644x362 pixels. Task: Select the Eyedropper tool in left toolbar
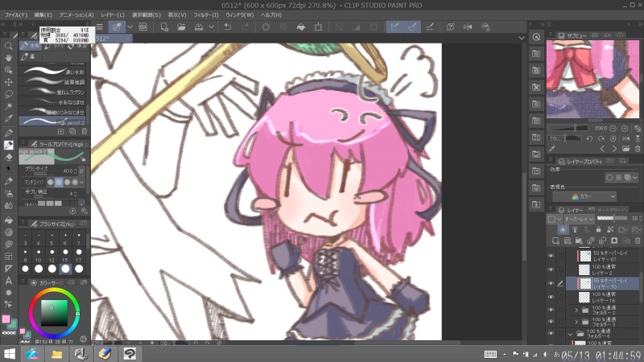pyautogui.click(x=8, y=118)
